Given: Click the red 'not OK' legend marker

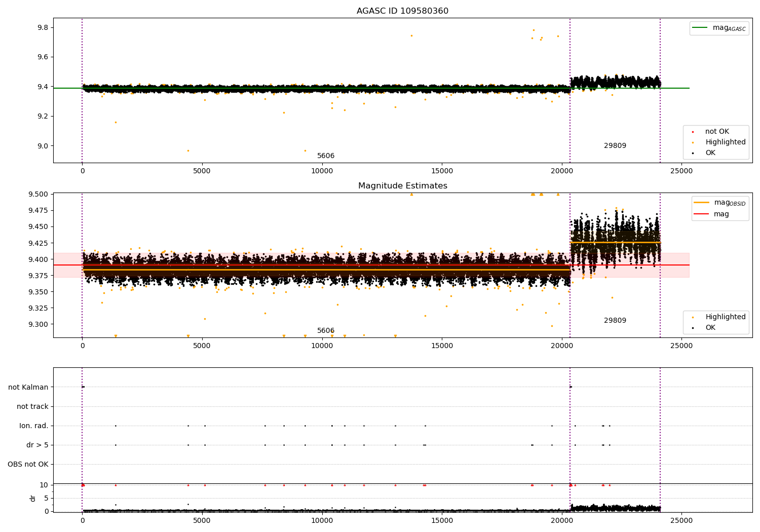Looking at the screenshot, I should [693, 132].
